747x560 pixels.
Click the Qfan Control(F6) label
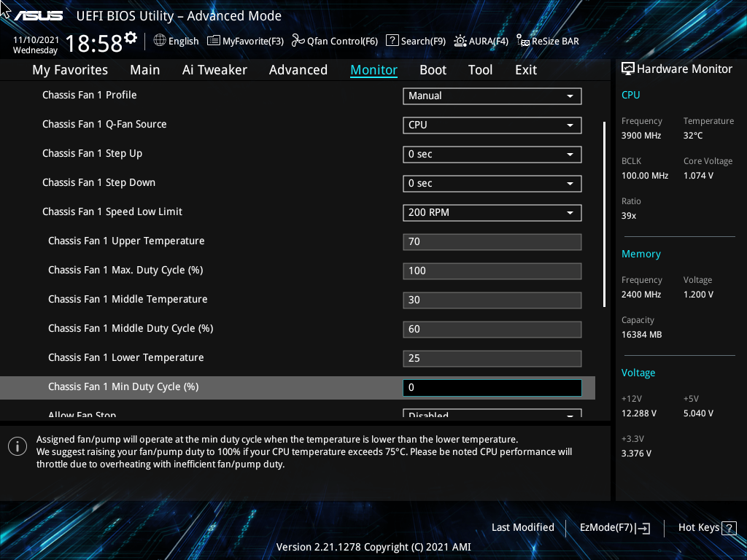point(343,41)
